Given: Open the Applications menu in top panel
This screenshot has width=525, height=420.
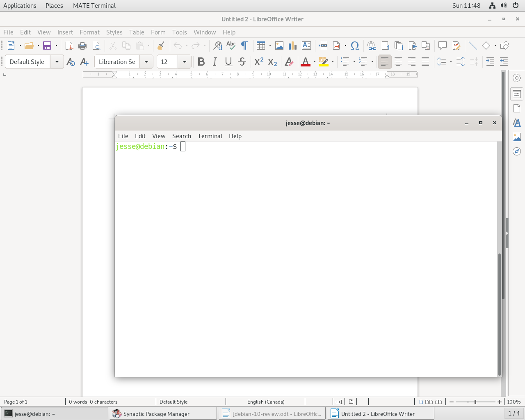Looking at the screenshot, I should [20, 6].
